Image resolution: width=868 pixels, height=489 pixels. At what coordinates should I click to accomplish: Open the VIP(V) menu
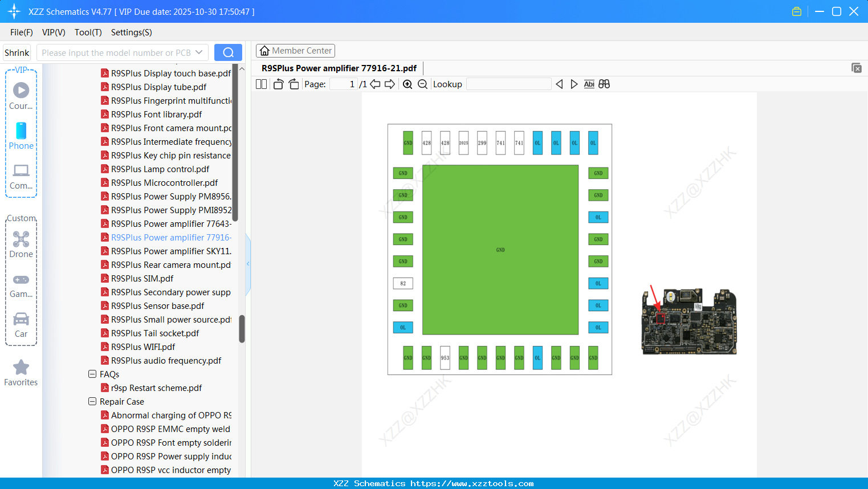(54, 32)
